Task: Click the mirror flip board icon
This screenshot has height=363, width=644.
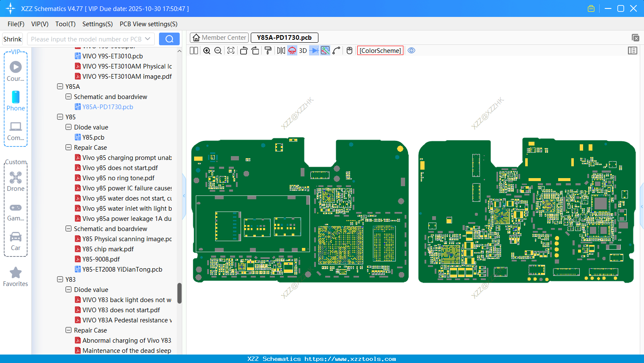Action: [281, 51]
